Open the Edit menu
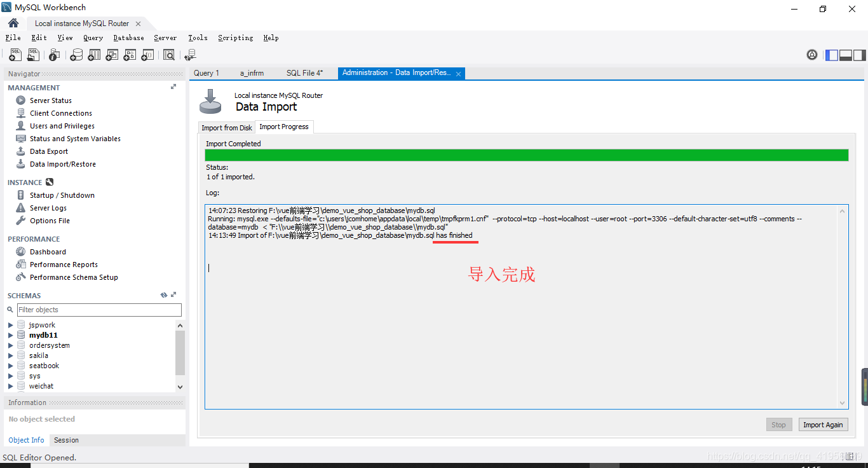 tap(39, 38)
